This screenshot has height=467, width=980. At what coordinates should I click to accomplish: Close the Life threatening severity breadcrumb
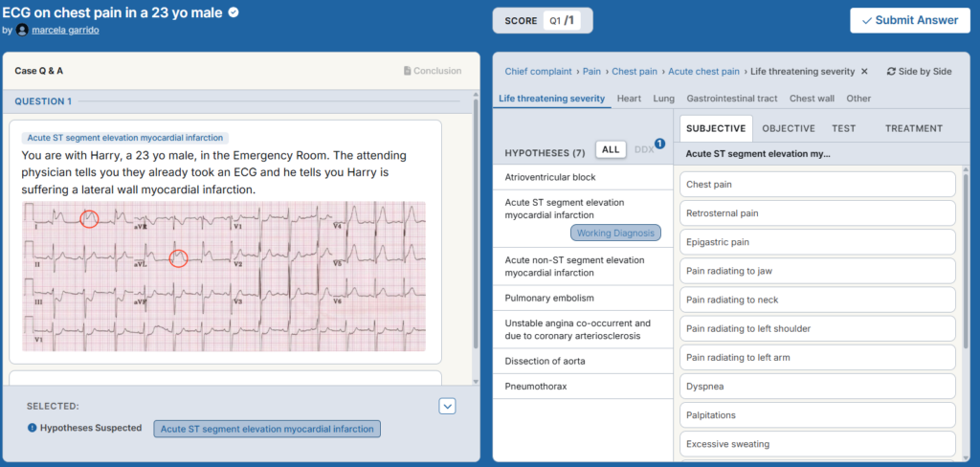click(864, 71)
